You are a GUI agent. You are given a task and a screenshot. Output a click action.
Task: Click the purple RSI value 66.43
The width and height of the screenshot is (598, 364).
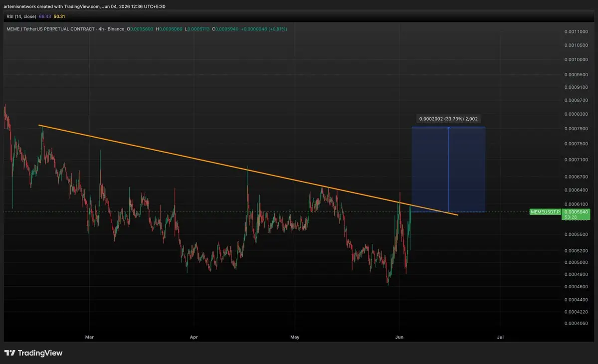point(45,16)
